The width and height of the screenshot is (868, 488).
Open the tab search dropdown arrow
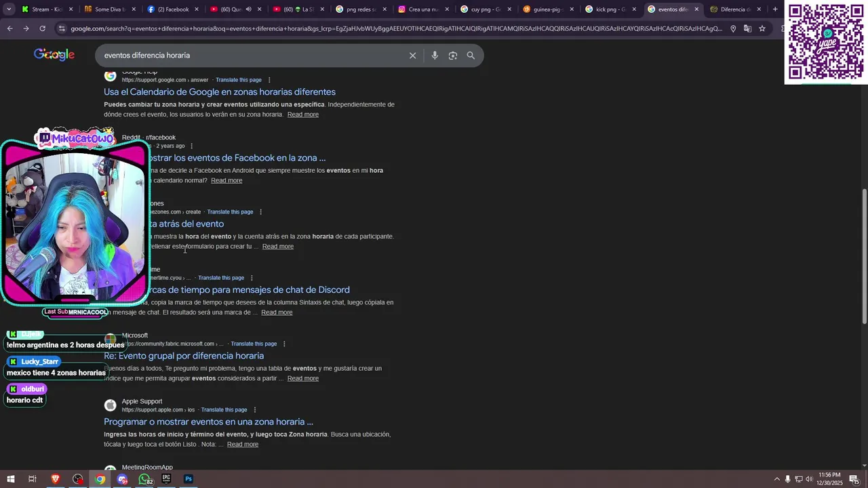pos(9,9)
